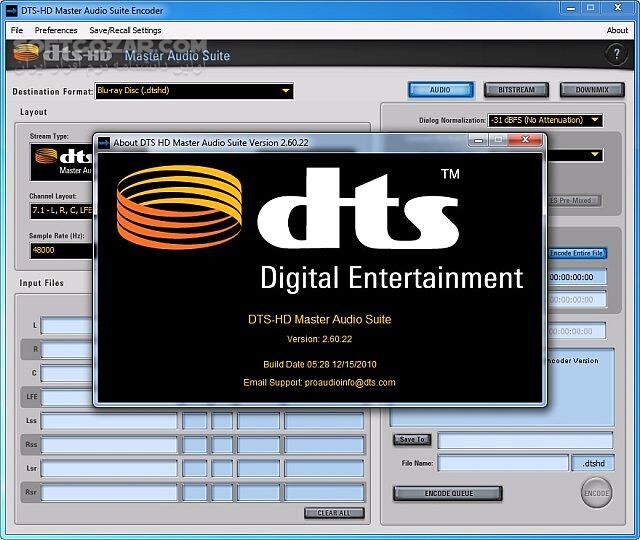Screen dimensions: 640x540
Task: Select the LFE channel label
Action: coord(32,396)
